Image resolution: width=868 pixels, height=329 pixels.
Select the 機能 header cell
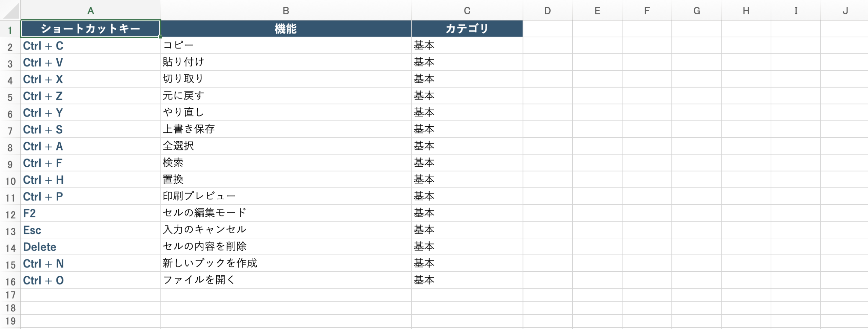click(x=286, y=29)
